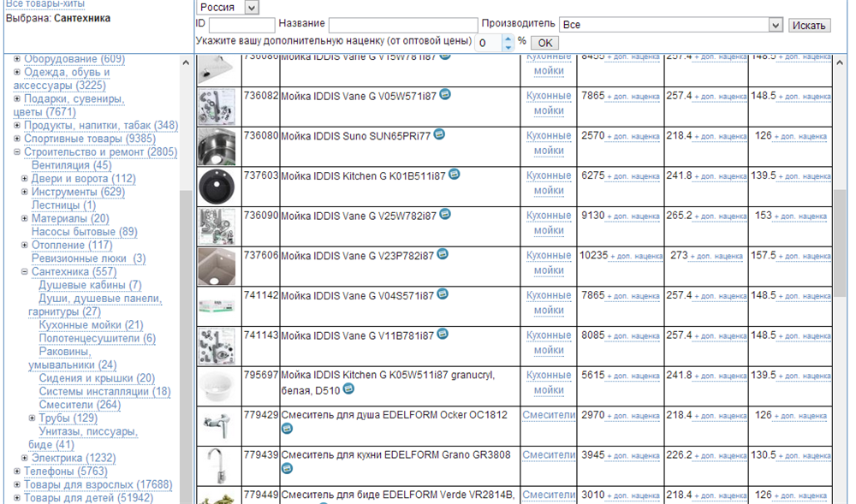
Task: Expand Оборудование (609) category
Action: [x=17, y=58]
